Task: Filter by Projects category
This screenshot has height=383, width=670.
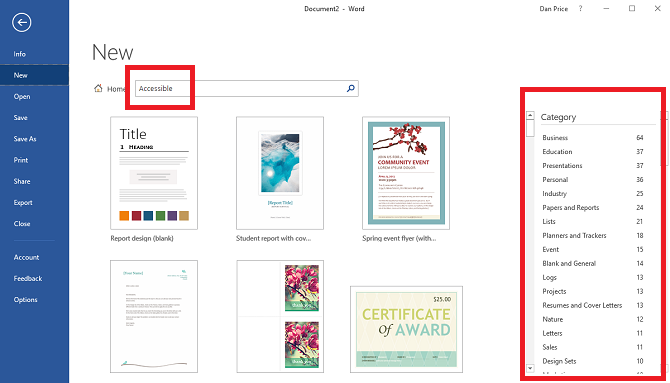Action: 593,292
